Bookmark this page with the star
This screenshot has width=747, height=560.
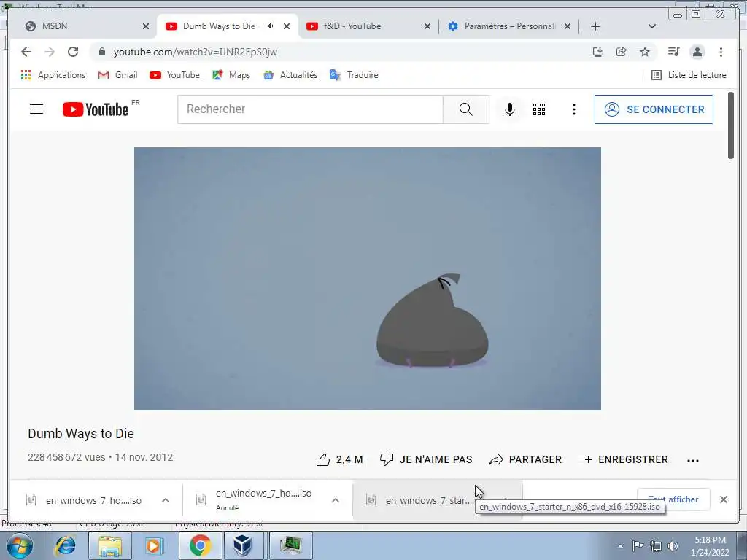[645, 52]
